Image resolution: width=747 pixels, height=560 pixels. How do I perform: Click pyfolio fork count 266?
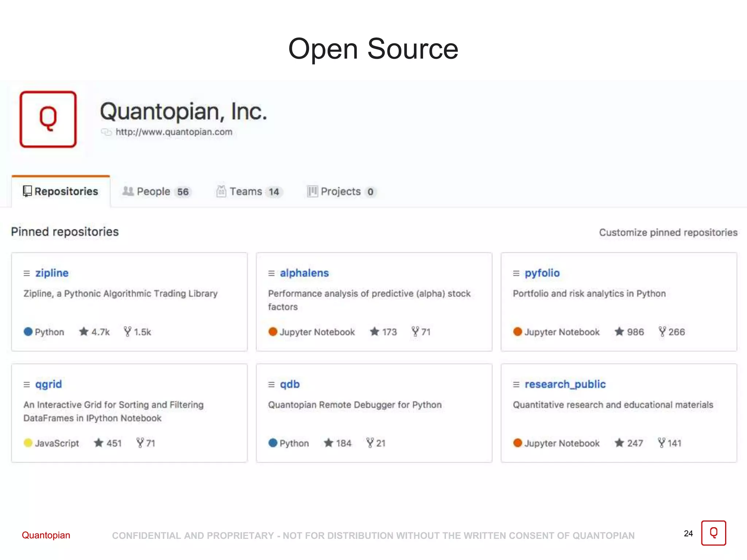point(677,332)
